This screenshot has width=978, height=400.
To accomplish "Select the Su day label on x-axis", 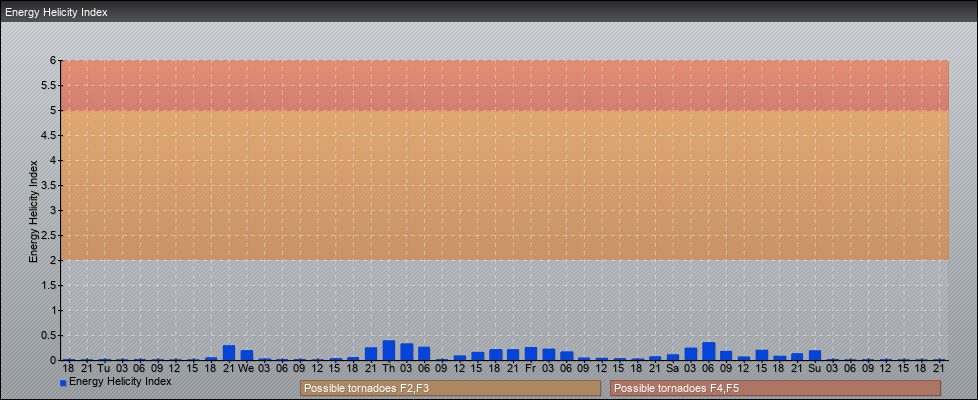I will point(815,368).
